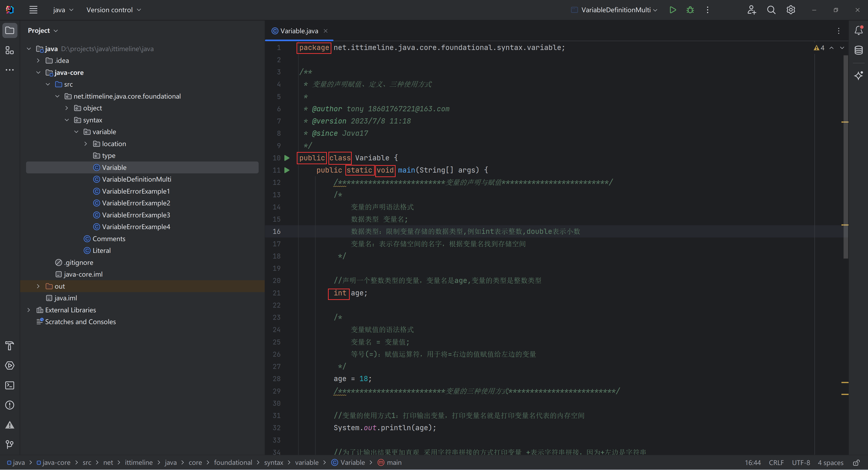Expand the object package
The height and width of the screenshot is (470, 868).
(x=67, y=108)
